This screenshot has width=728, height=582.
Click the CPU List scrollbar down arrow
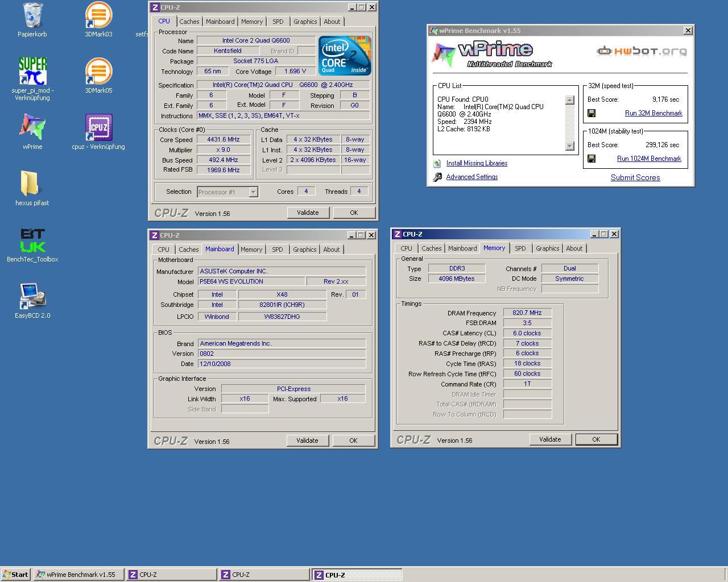[x=570, y=146]
